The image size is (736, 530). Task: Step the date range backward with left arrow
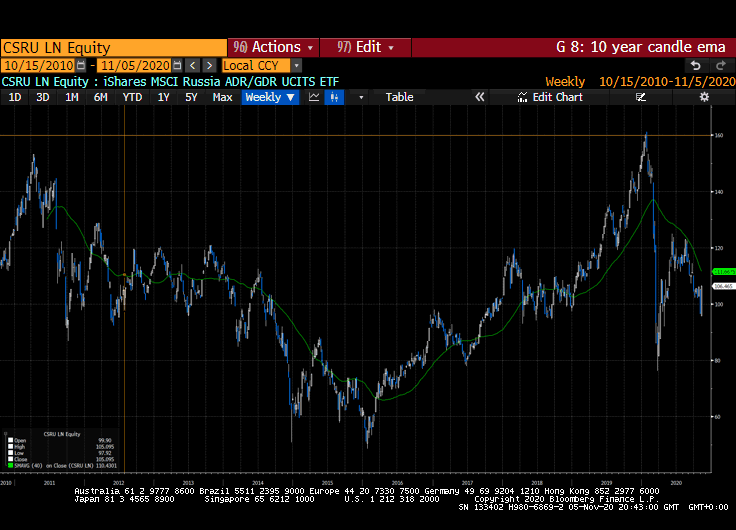[x=193, y=65]
